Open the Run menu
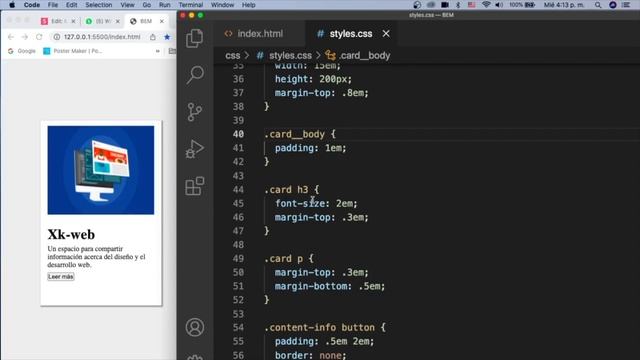 pyautogui.click(x=164, y=5)
